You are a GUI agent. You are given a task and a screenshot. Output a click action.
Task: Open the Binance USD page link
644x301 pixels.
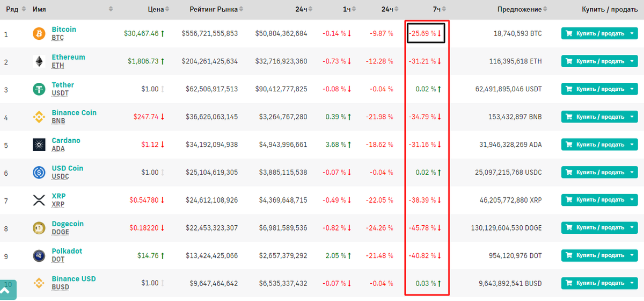[x=74, y=279]
